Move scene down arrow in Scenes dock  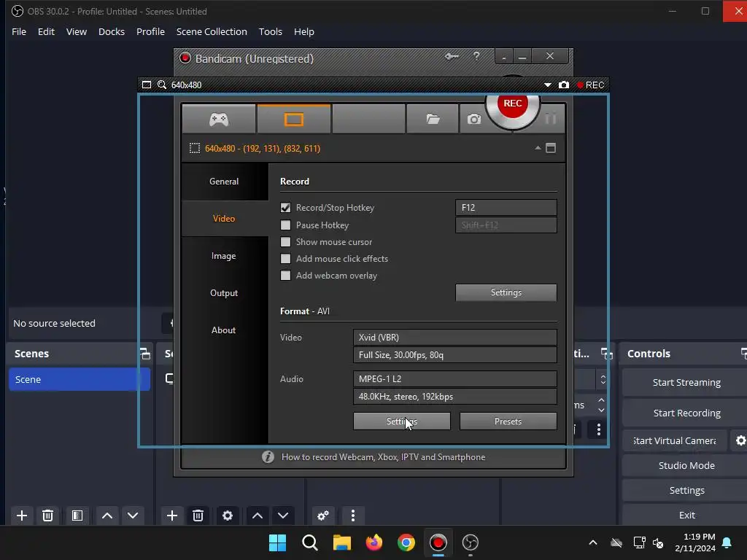click(x=133, y=516)
